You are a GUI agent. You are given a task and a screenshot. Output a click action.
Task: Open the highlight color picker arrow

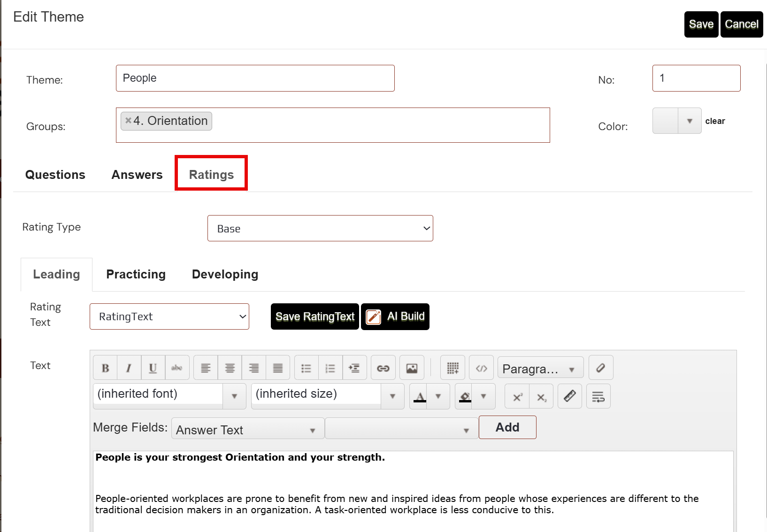click(483, 396)
